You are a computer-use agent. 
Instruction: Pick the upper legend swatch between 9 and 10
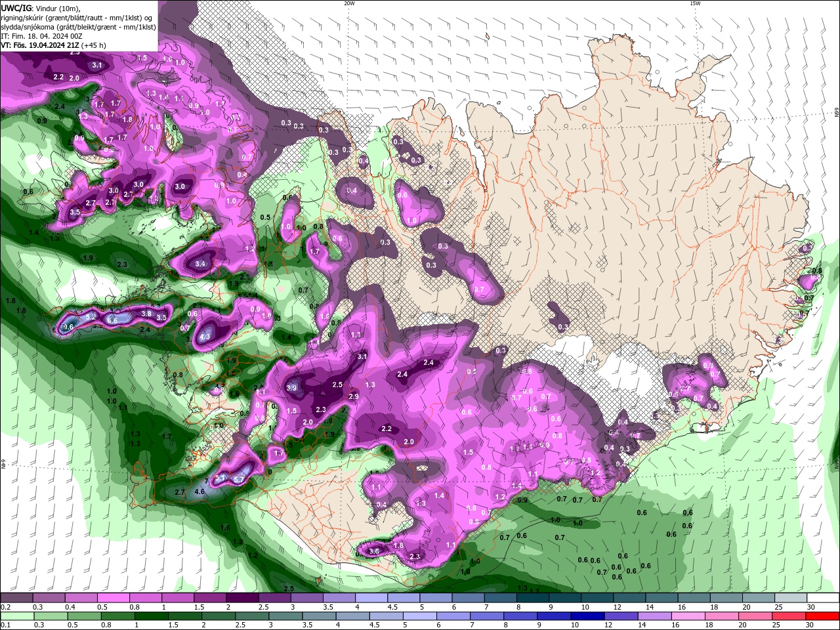(x=564, y=598)
